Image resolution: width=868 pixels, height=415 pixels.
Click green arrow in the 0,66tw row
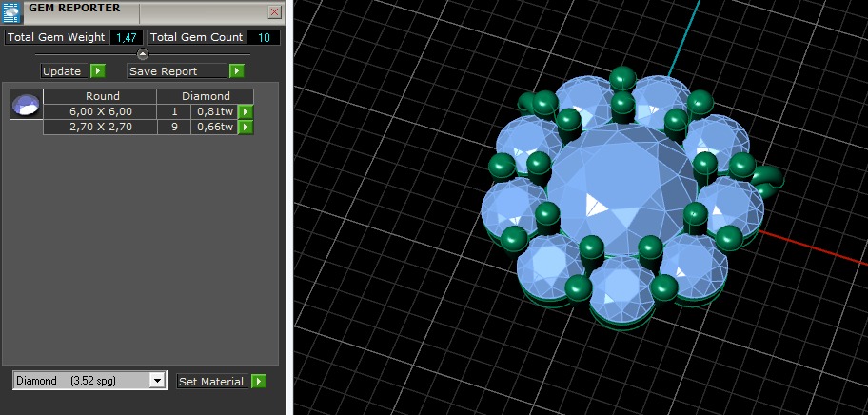[x=245, y=128]
